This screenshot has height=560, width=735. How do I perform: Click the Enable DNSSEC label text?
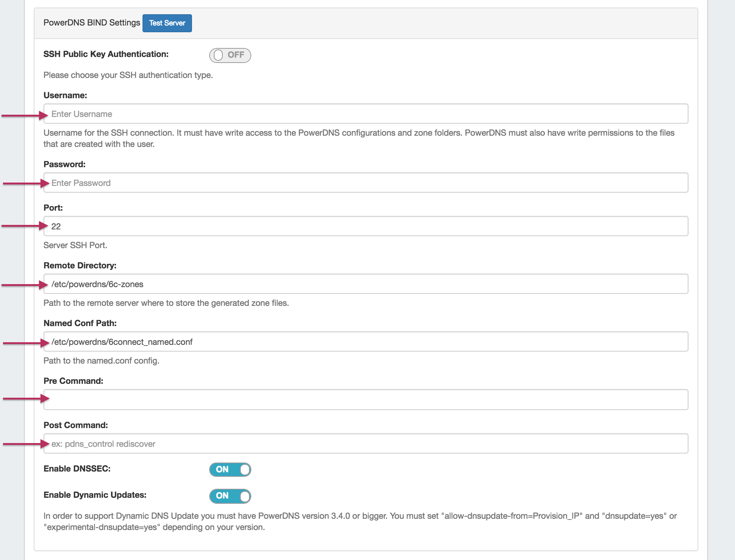click(x=77, y=469)
